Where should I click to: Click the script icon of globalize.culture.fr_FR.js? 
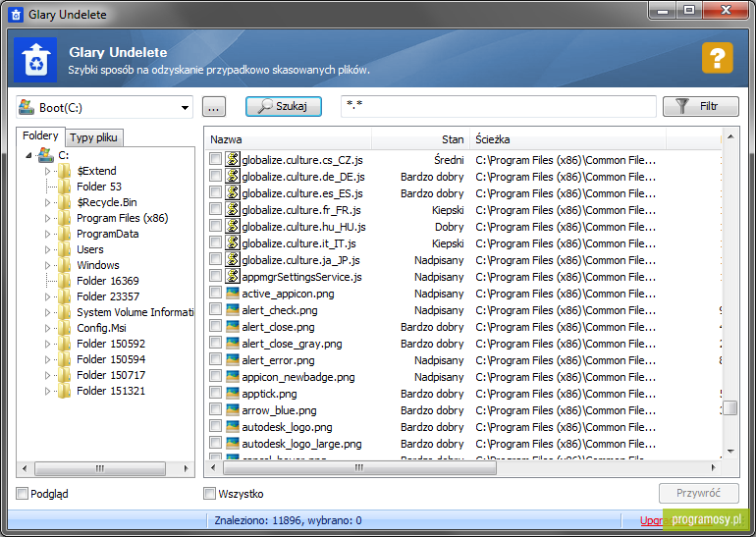(233, 209)
